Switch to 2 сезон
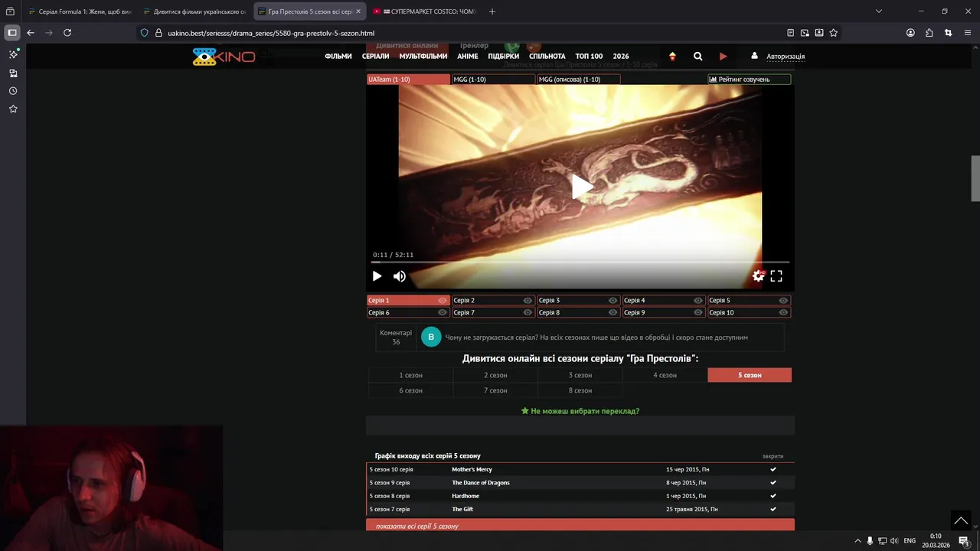 495,375
